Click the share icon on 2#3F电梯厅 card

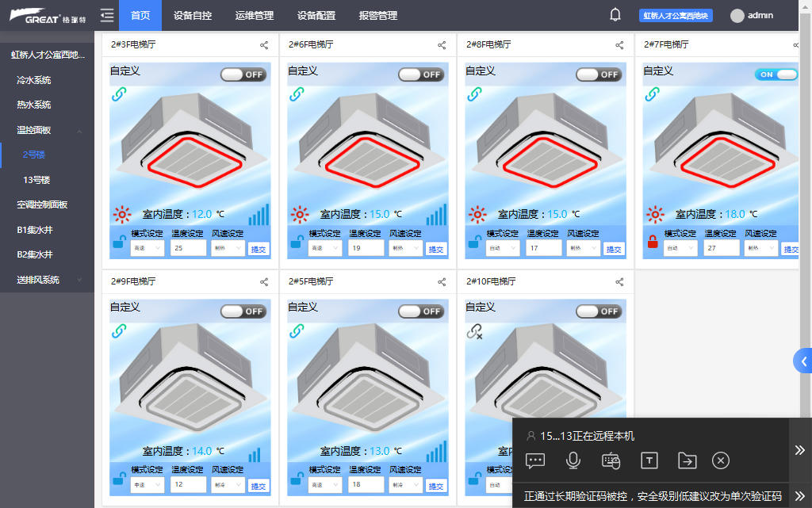pos(264,45)
